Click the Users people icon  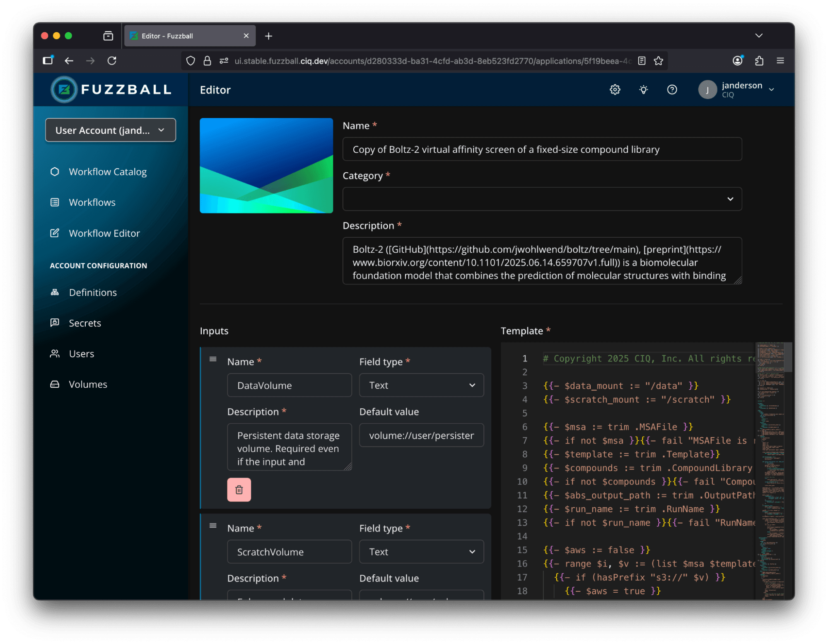point(55,354)
